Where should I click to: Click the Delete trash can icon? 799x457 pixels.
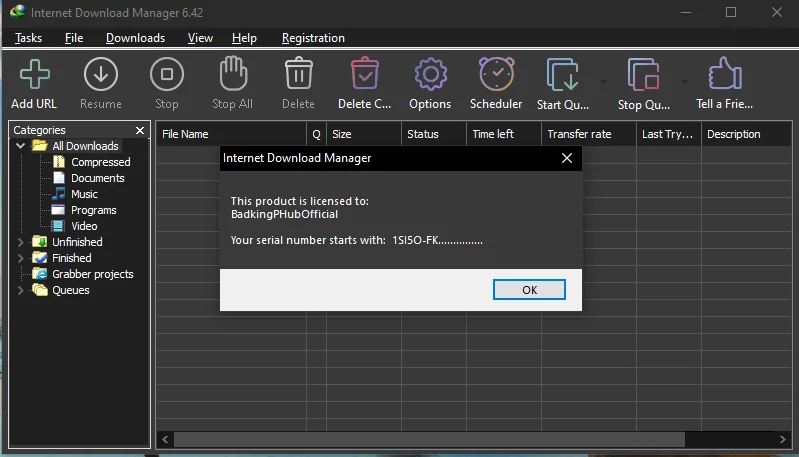(299, 73)
